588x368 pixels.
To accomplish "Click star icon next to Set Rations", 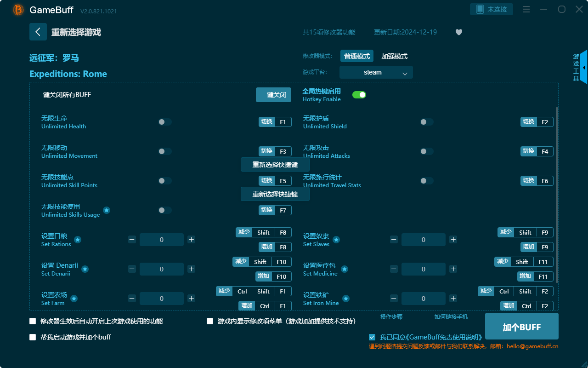I will coord(78,240).
